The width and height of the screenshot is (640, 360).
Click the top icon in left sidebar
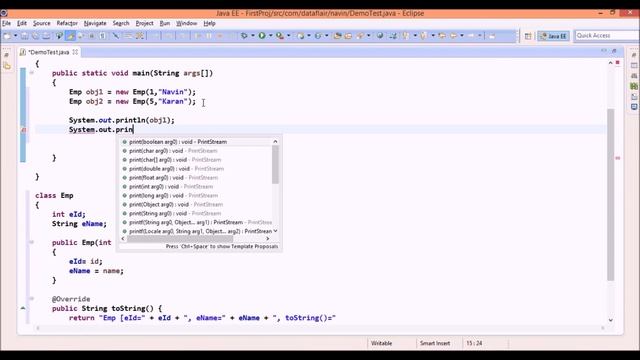(7, 55)
